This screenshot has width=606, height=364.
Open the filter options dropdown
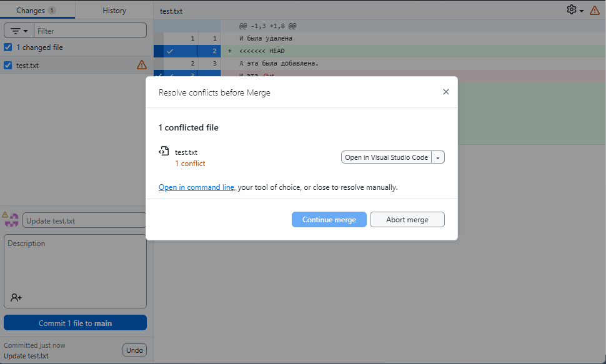tap(19, 31)
